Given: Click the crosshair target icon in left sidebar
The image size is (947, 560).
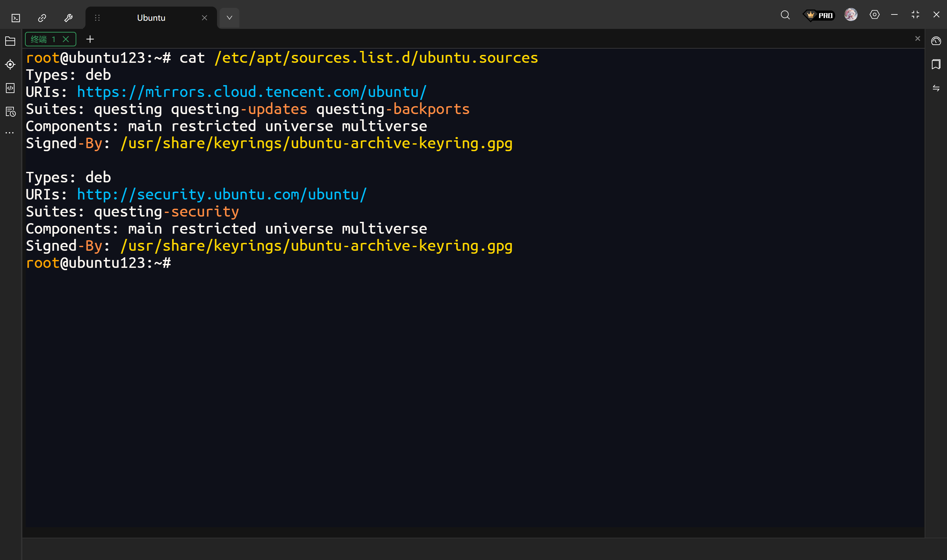Looking at the screenshot, I should (x=10, y=64).
